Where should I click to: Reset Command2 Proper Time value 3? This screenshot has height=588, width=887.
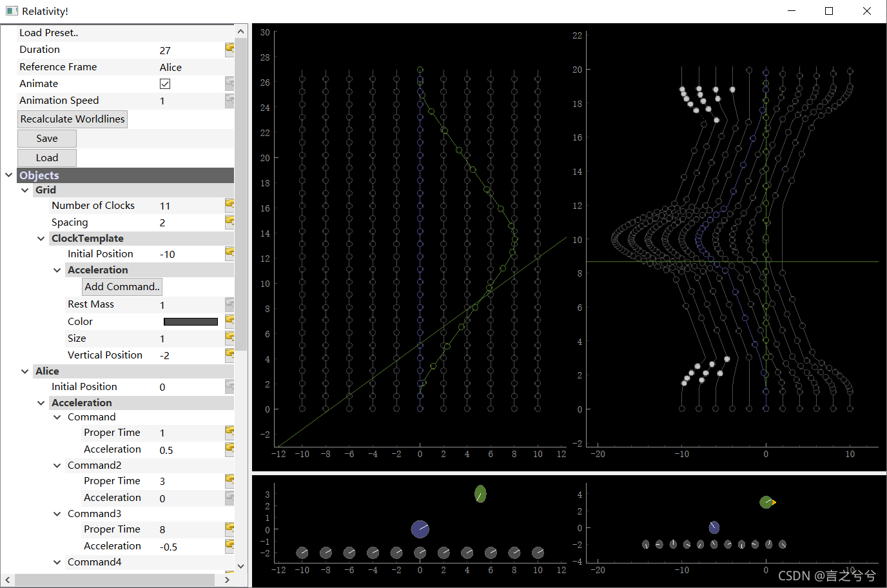(229, 480)
